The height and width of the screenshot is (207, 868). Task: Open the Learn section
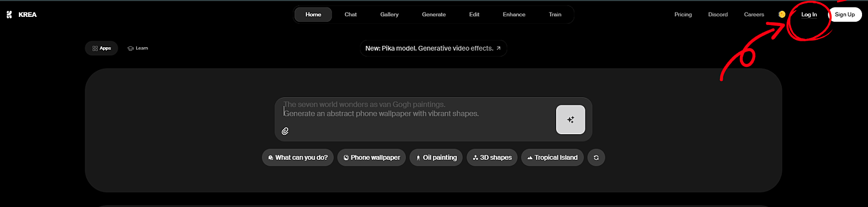click(138, 48)
